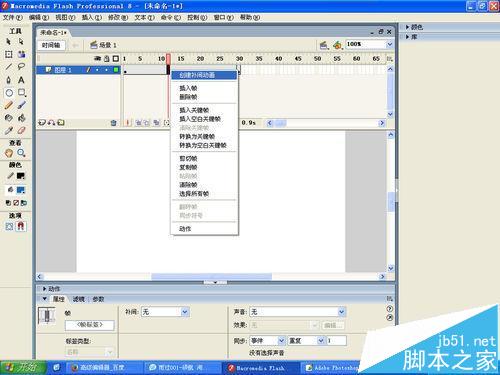Select the Paint Bucket tool
This screenshot has width=500, height=375.
[x=21, y=118]
